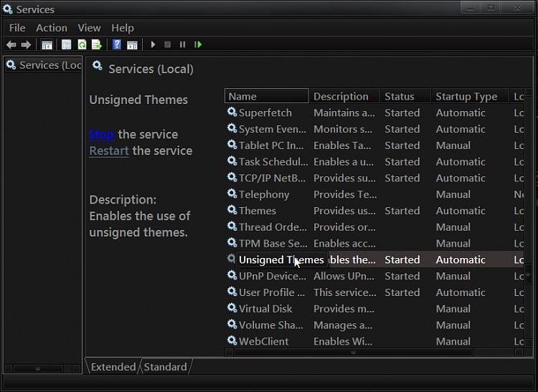Select the Superfetch service row
The height and width of the screenshot is (392, 538).
coord(374,113)
